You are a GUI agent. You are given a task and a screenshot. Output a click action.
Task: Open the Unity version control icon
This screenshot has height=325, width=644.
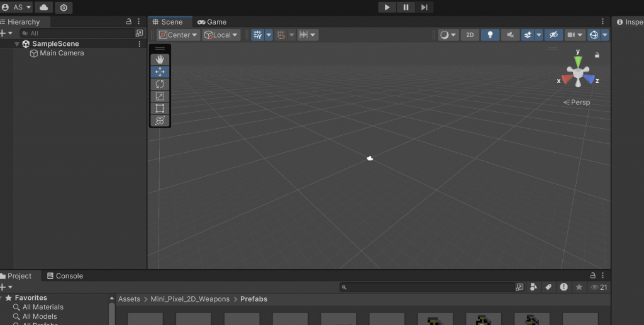click(x=64, y=8)
